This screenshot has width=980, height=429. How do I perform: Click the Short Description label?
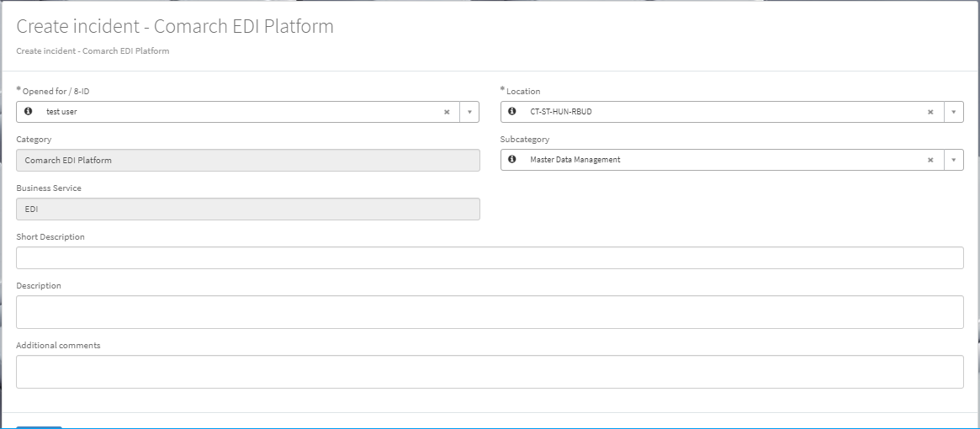click(x=50, y=237)
